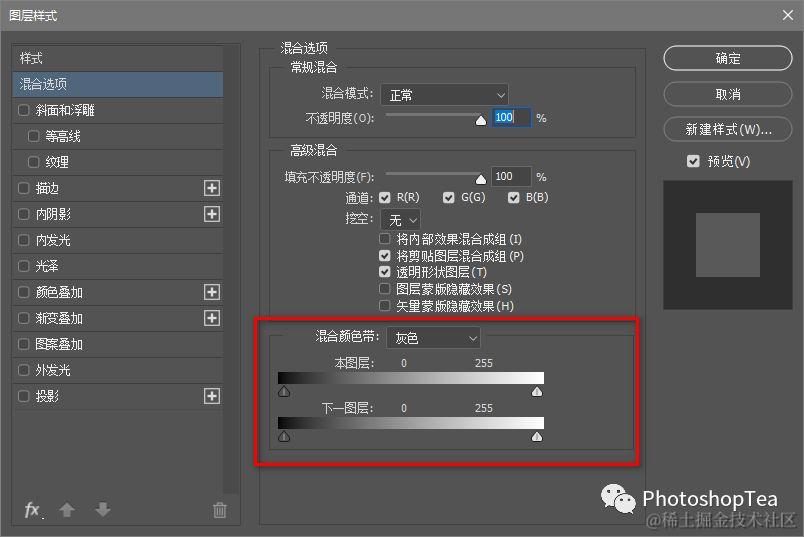Toggle the 预览(V) preview checkbox
The width and height of the screenshot is (804, 537).
click(x=693, y=162)
